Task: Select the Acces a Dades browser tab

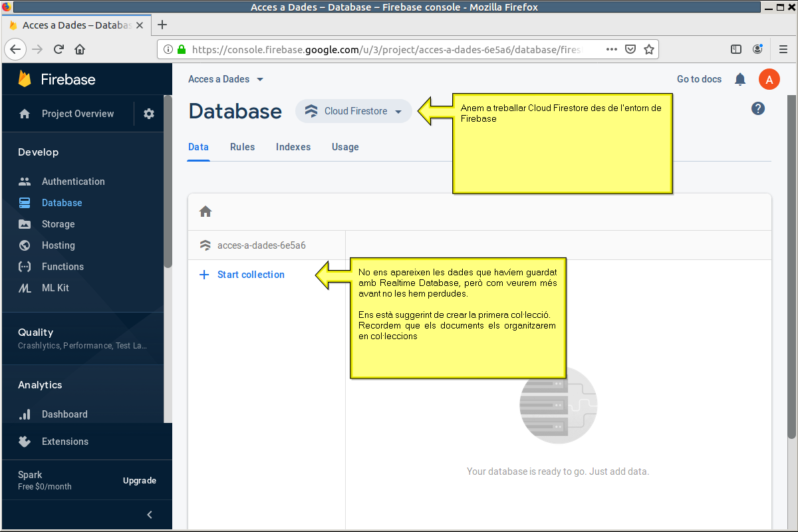Action: point(76,25)
